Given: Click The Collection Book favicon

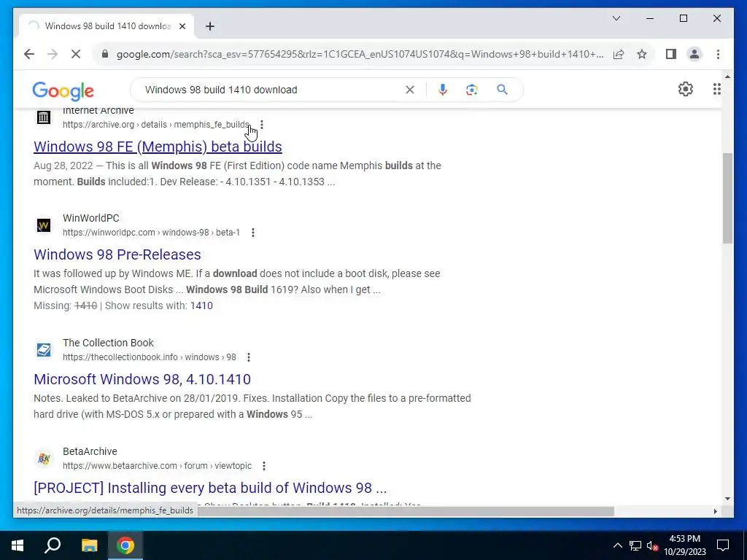Looking at the screenshot, I should click(43, 350).
